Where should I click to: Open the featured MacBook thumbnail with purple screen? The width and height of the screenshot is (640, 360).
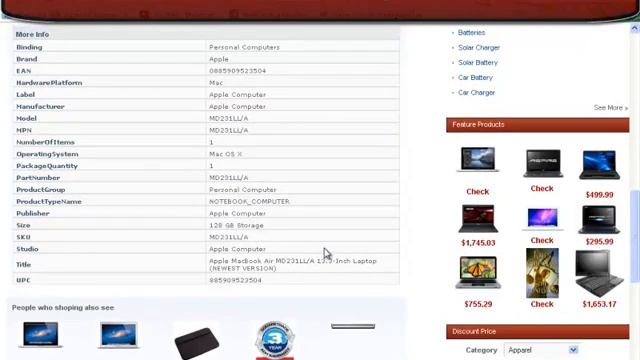[x=542, y=219]
